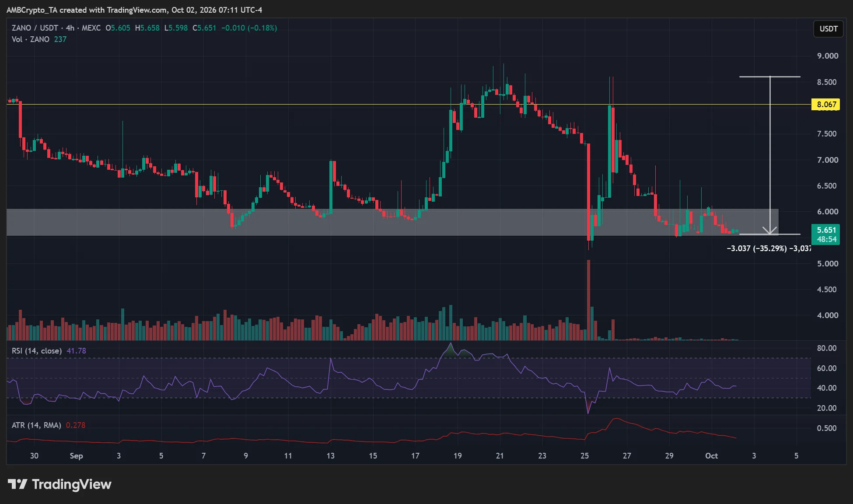
Task: Click the AMBCrypto_TA attribution header text
Action: coord(134,10)
